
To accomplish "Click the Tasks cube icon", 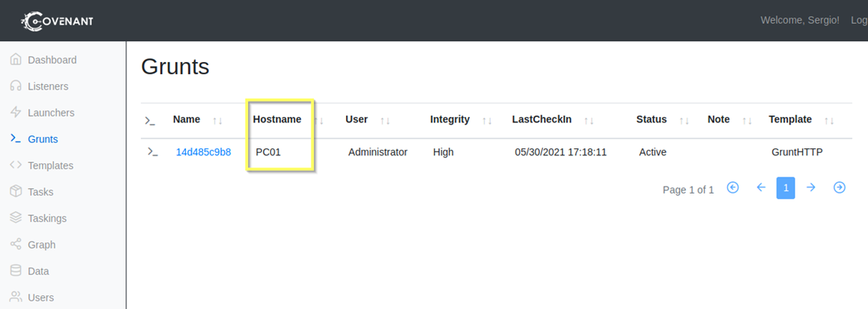I will (15, 192).
